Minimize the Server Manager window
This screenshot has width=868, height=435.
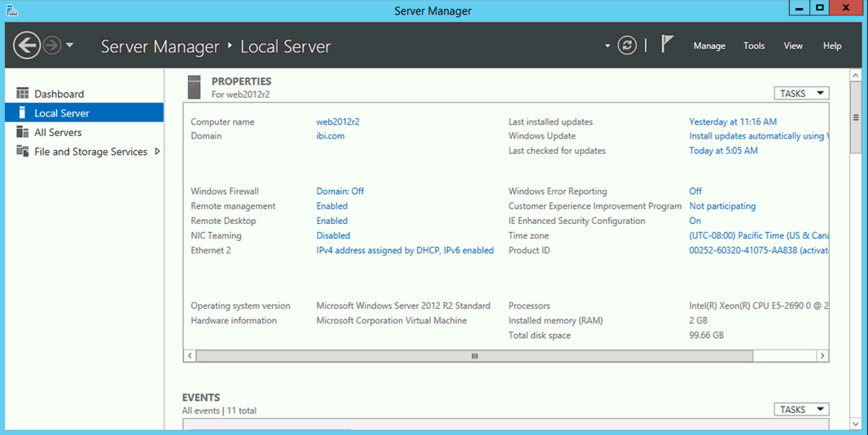click(799, 8)
